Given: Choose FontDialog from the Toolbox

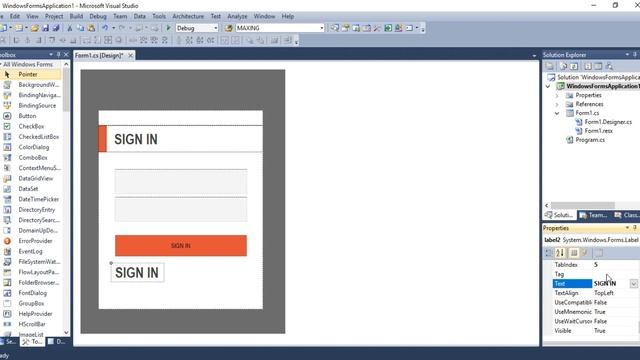Looking at the screenshot, I should tap(33, 293).
